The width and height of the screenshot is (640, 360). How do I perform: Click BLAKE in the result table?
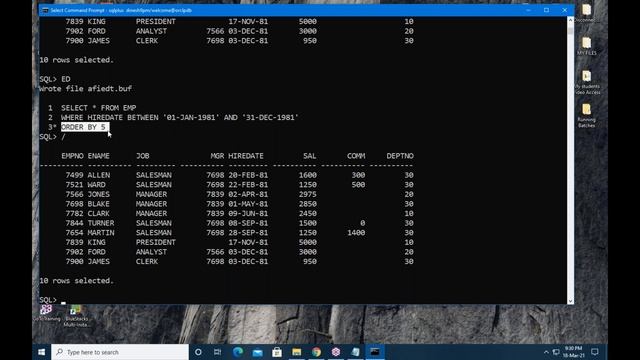(x=98, y=204)
